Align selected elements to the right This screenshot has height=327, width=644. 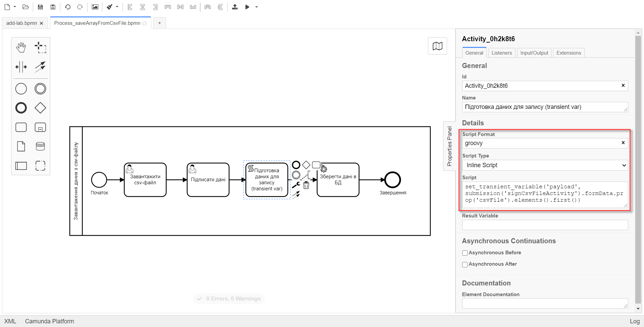tap(155, 7)
